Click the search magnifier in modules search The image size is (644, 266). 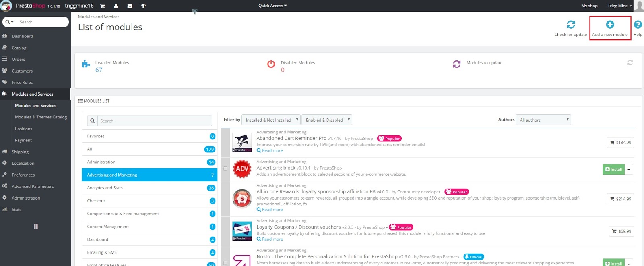pos(93,121)
